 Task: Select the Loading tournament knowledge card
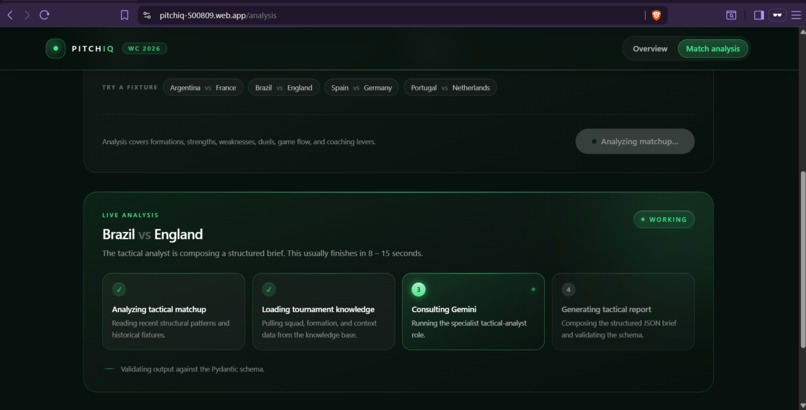pyautogui.click(x=323, y=311)
